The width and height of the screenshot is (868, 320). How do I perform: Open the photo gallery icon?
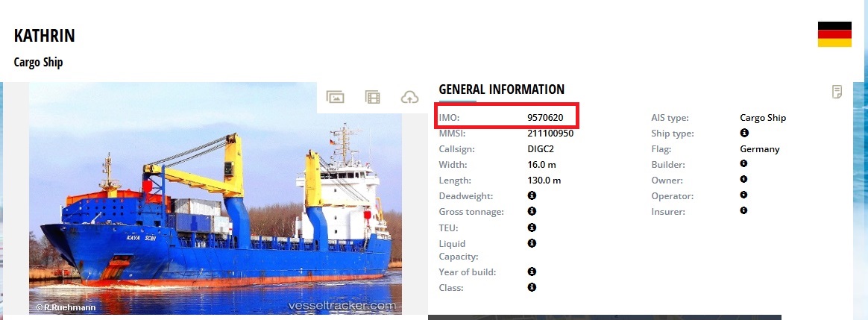(x=335, y=98)
